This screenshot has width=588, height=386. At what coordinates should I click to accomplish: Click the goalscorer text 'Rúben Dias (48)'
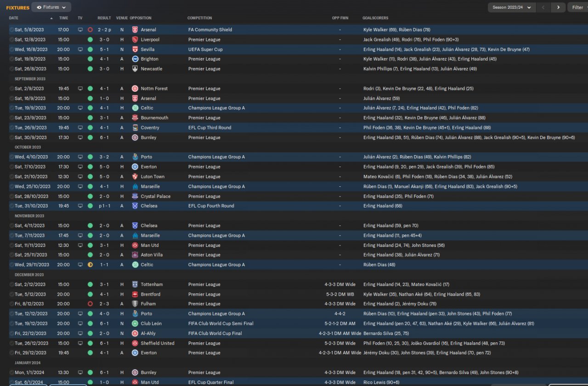[x=379, y=265]
